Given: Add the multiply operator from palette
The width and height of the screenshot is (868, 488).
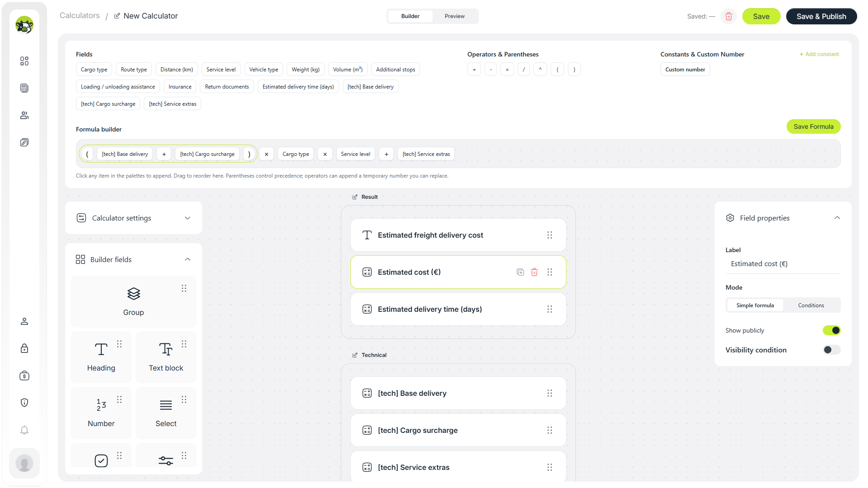Looking at the screenshot, I should click(507, 70).
